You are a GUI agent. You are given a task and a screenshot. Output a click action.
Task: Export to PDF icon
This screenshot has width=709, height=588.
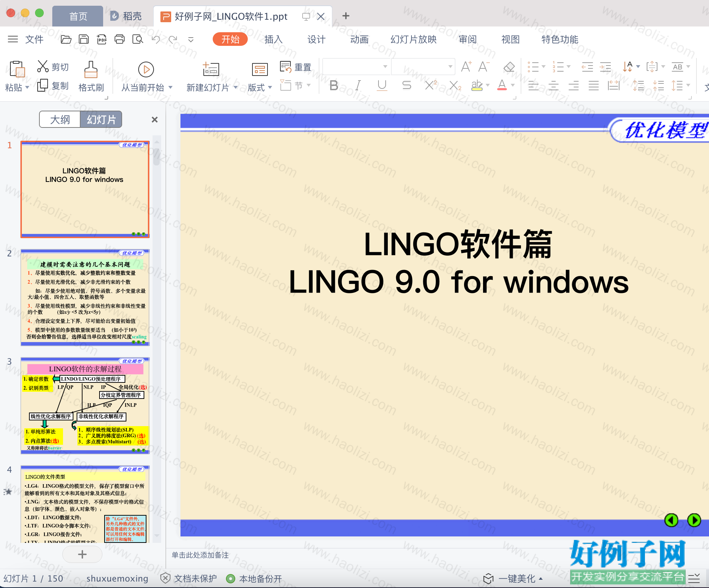click(x=102, y=39)
